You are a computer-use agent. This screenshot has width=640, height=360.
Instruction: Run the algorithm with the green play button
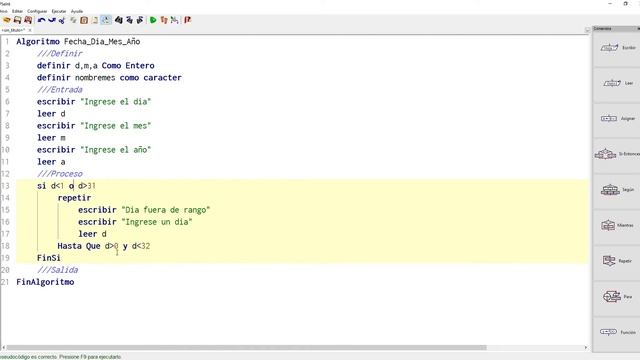(x=153, y=20)
